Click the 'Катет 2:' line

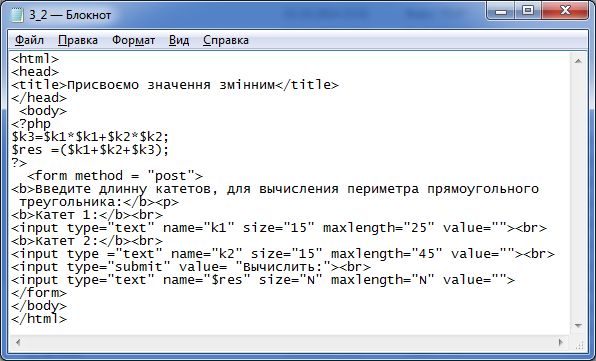87,241
